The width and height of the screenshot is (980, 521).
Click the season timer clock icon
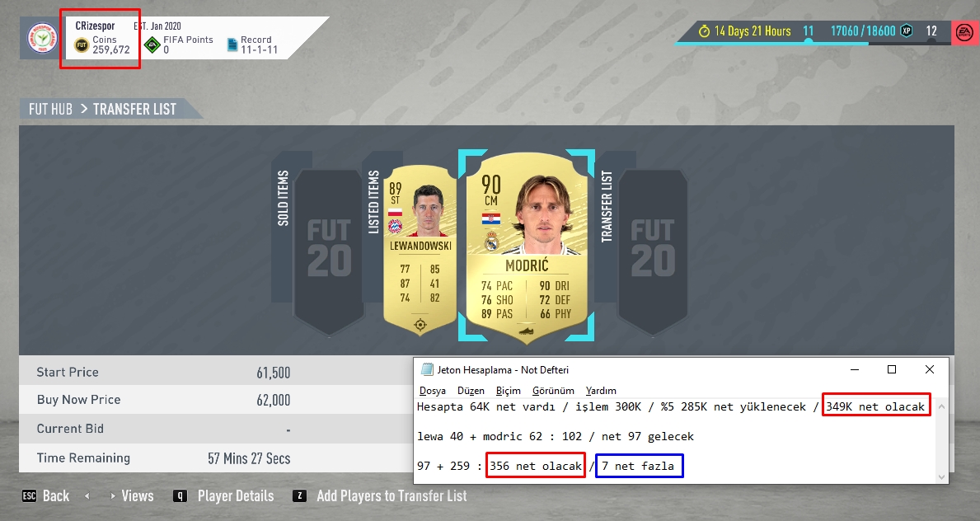coord(705,31)
